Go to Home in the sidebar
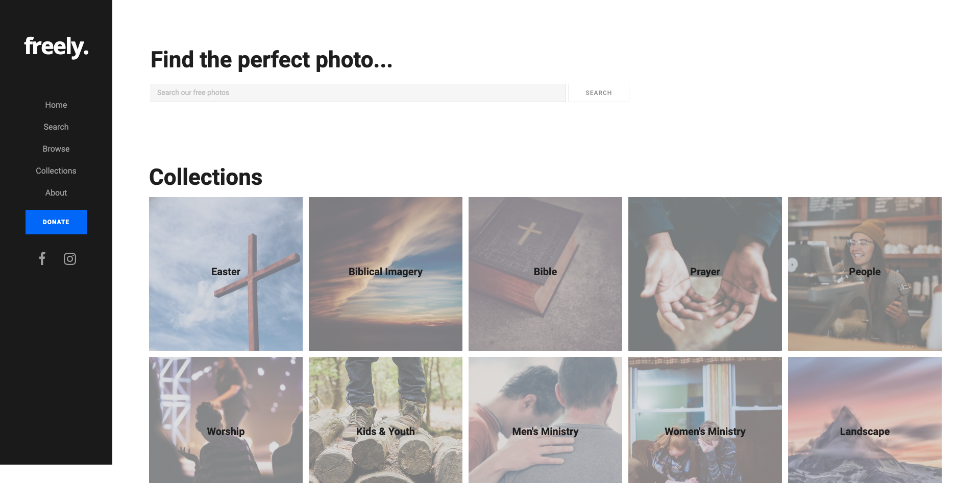 [x=56, y=105]
